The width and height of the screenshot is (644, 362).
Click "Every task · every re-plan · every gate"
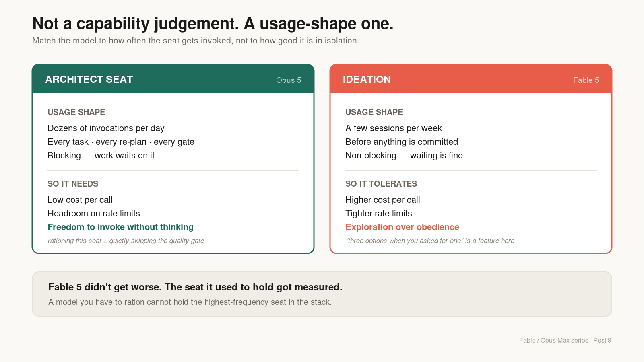(x=121, y=142)
